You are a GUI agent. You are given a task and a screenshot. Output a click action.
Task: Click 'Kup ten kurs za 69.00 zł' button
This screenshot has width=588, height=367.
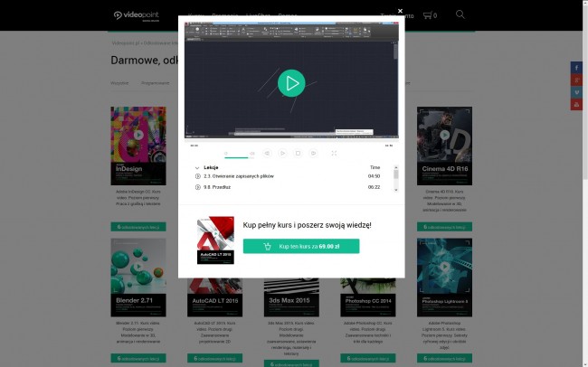(301, 246)
